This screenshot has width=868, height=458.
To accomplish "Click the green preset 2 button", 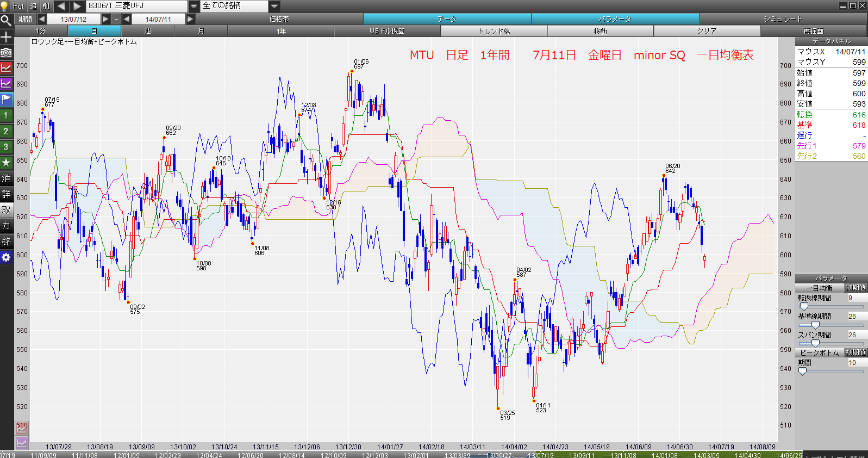I will (6, 131).
